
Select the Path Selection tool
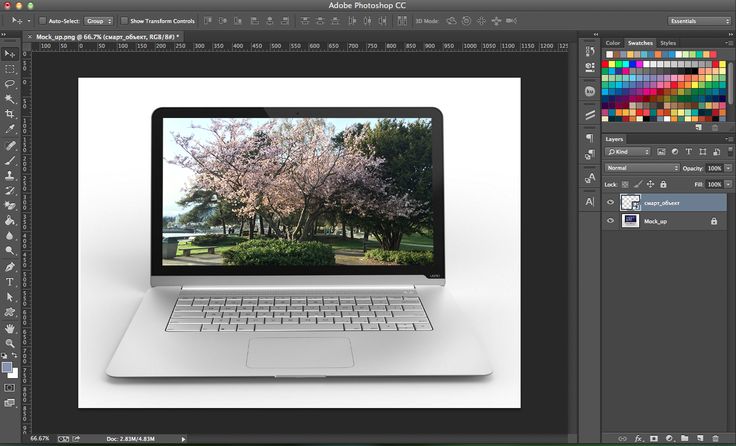(x=9, y=297)
